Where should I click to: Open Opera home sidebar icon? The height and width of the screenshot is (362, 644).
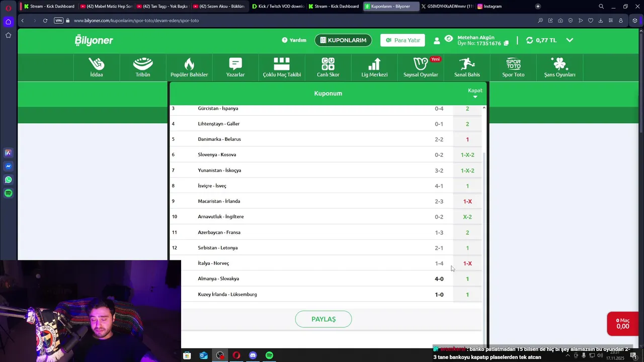click(x=8, y=22)
